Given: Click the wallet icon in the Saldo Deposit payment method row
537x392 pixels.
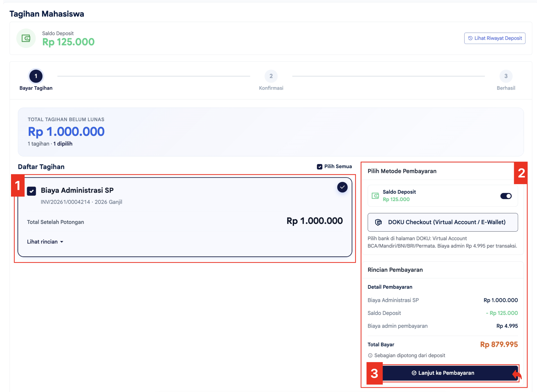Looking at the screenshot, I should [375, 196].
